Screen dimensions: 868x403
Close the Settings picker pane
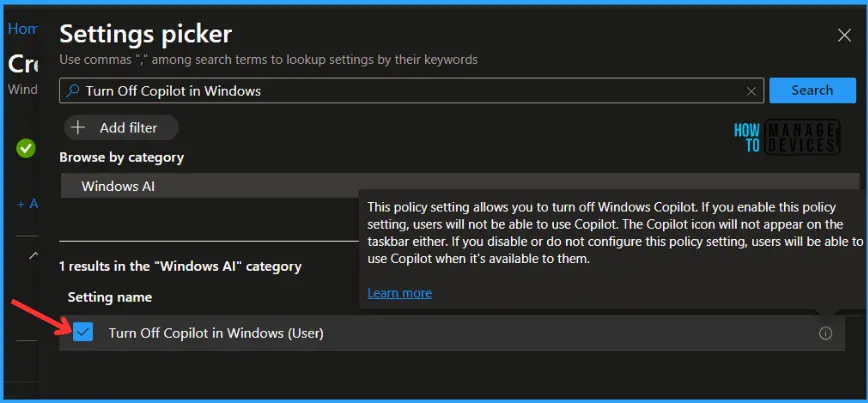844,35
